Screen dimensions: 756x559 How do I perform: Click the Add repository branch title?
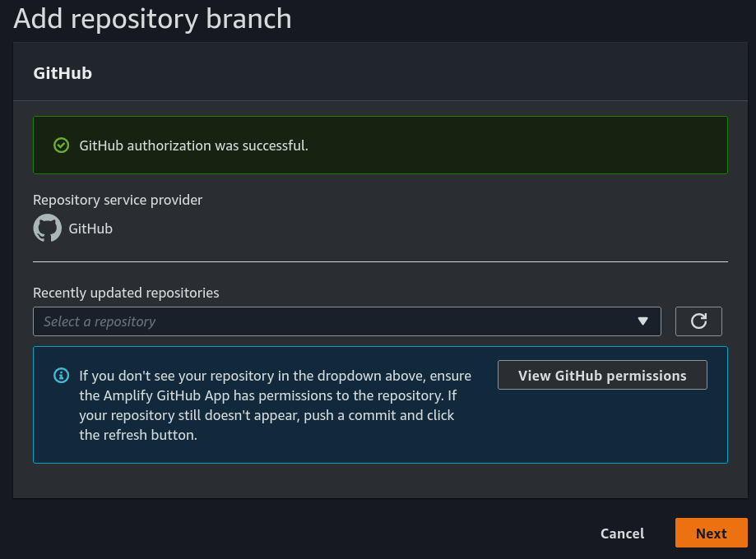[152, 19]
